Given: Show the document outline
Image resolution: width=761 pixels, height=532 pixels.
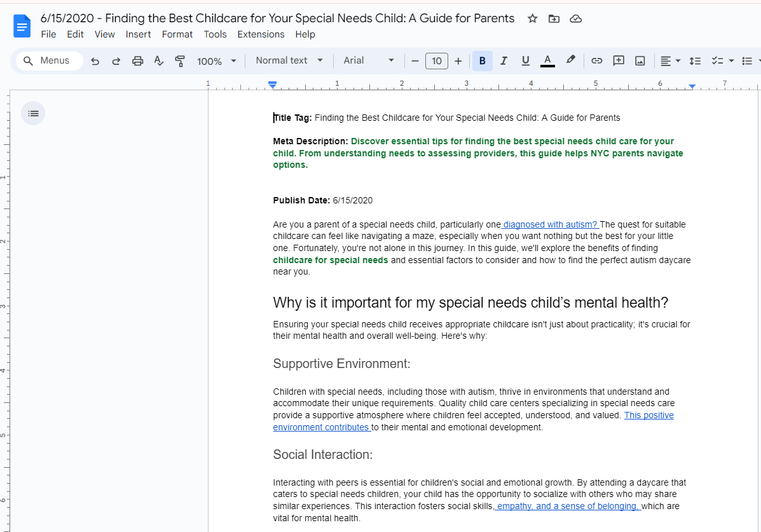Looking at the screenshot, I should (33, 113).
